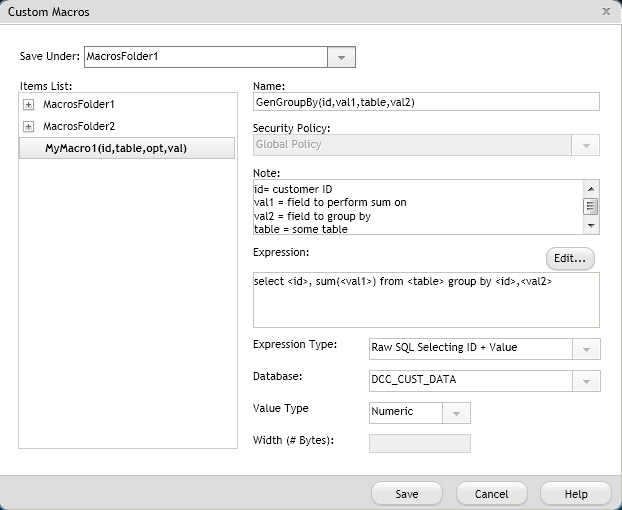Select MyMacro1 in the items list

116,148
